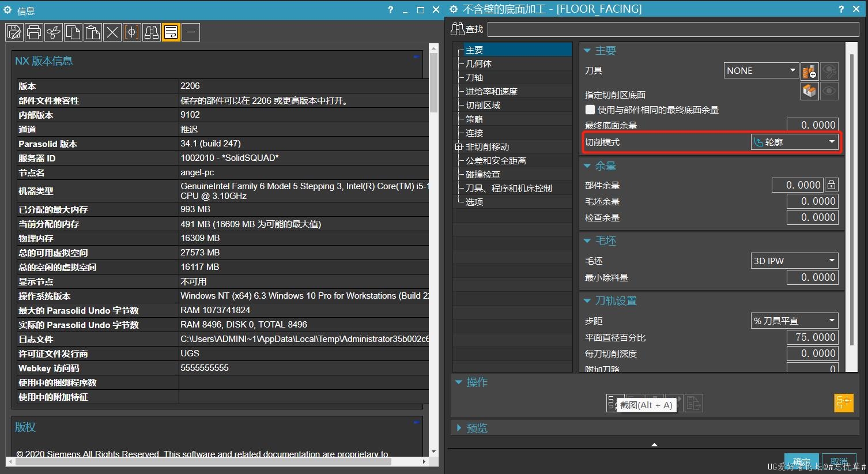The width and height of the screenshot is (868, 474).
Task: Click the binoculars Find icon
Action: (152, 32)
